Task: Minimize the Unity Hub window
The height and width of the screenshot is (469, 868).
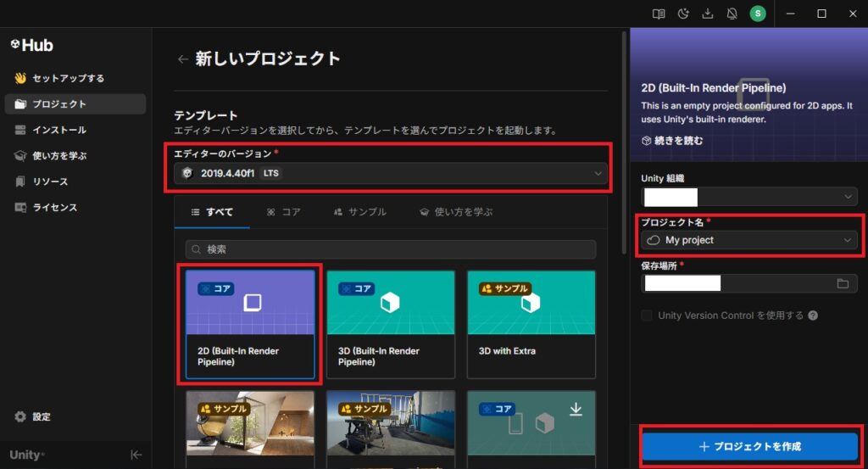Action: (x=791, y=14)
